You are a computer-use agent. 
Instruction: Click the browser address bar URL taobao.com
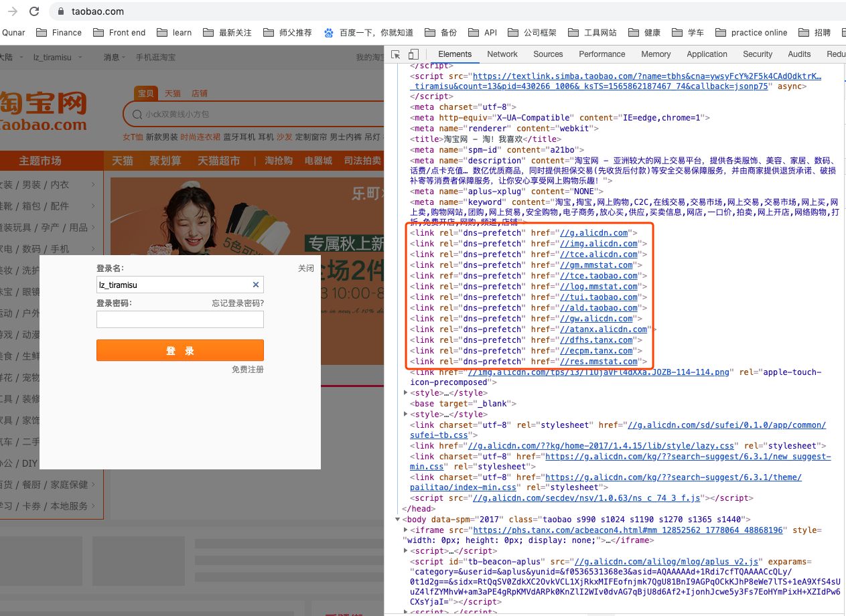point(98,11)
